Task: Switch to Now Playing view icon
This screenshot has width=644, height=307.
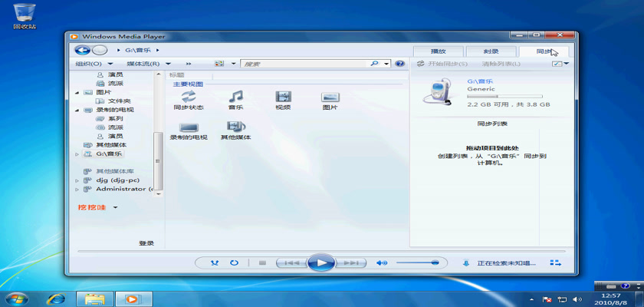Action: 554,262
